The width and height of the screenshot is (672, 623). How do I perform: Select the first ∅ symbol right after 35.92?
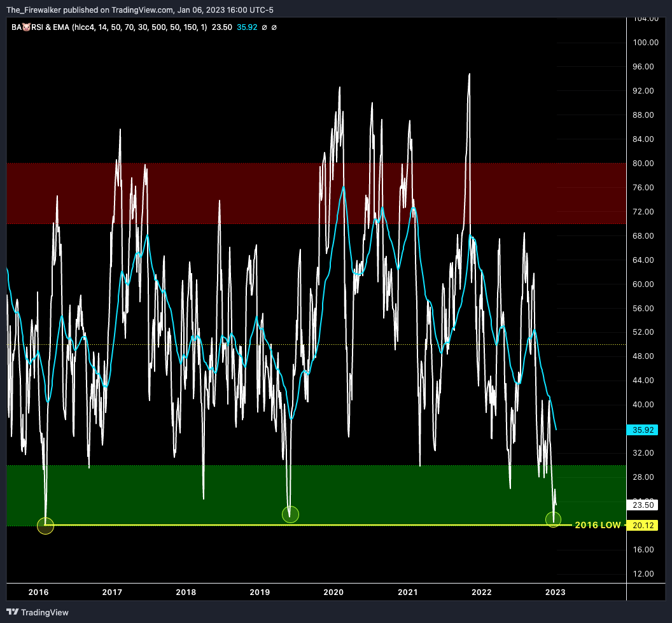pos(265,27)
